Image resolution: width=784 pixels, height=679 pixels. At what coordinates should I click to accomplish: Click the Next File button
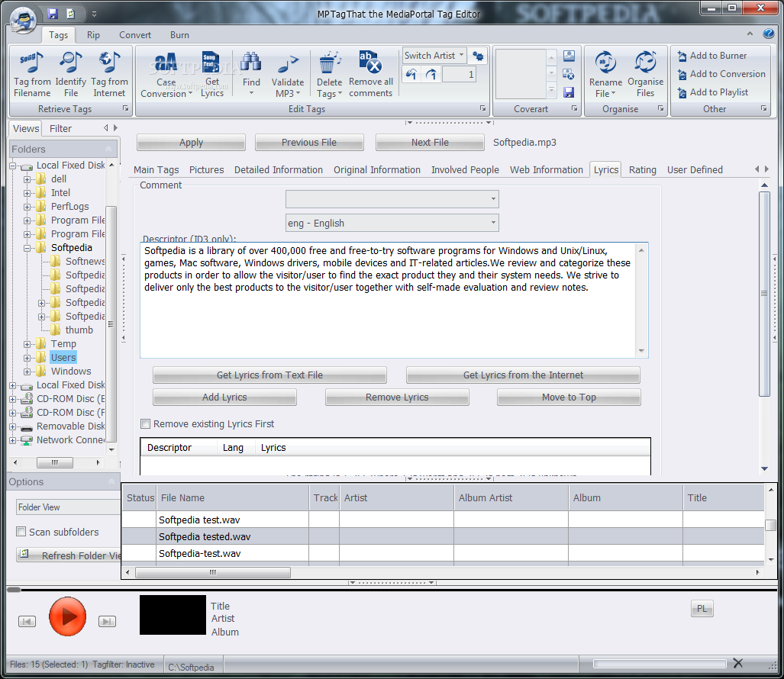430,143
